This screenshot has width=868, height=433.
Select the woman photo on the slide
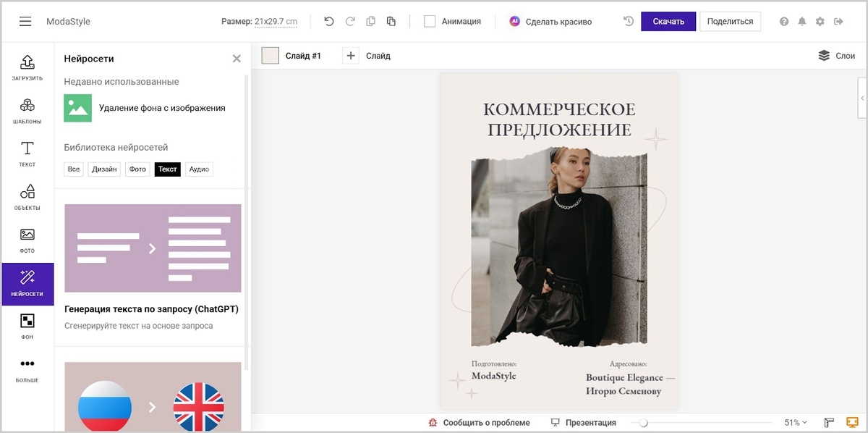tap(559, 246)
